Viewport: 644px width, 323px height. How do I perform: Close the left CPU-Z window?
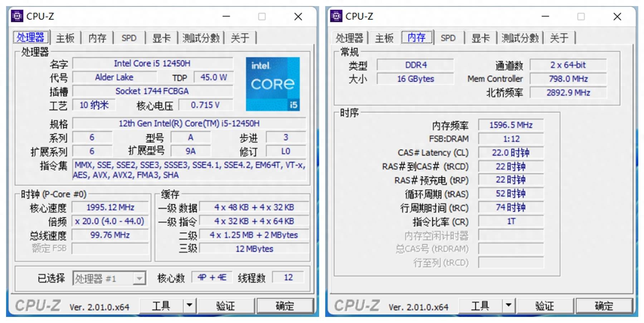point(298,16)
